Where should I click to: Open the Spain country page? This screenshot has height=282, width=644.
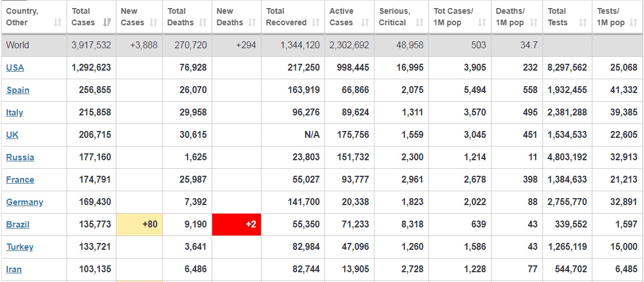pos(18,90)
